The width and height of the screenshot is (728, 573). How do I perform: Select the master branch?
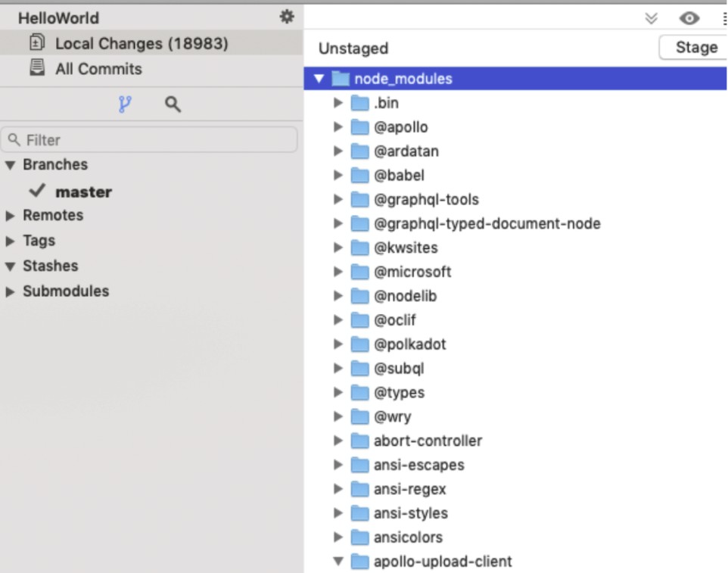[x=83, y=192]
